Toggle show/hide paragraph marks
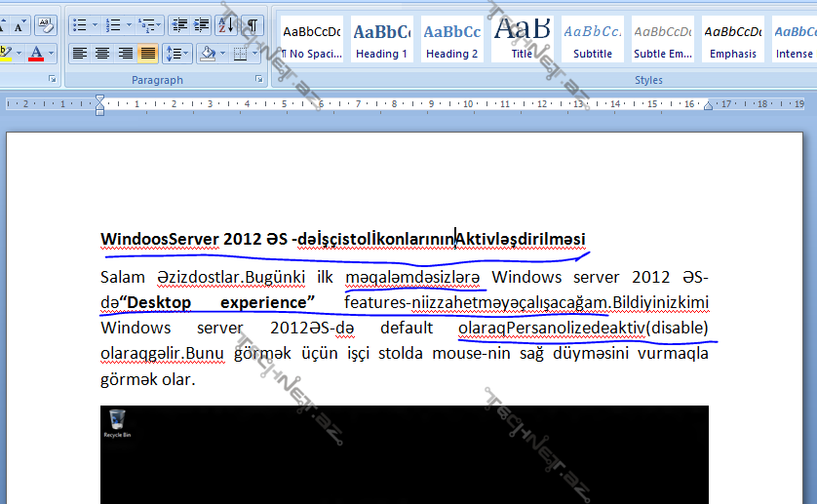817x504 pixels. pos(253,25)
